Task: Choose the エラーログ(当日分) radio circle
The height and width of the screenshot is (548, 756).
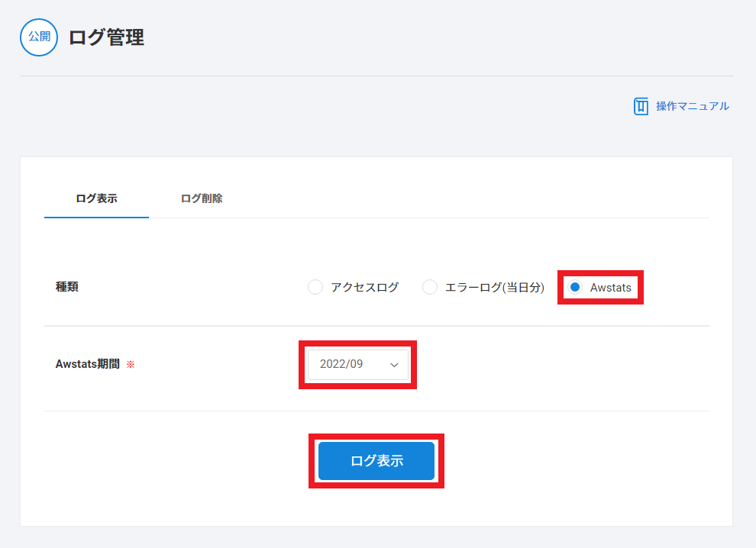Action: (430, 288)
